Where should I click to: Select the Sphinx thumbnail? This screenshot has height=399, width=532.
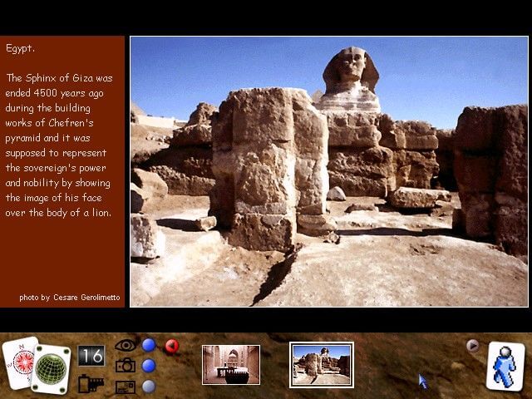point(322,365)
